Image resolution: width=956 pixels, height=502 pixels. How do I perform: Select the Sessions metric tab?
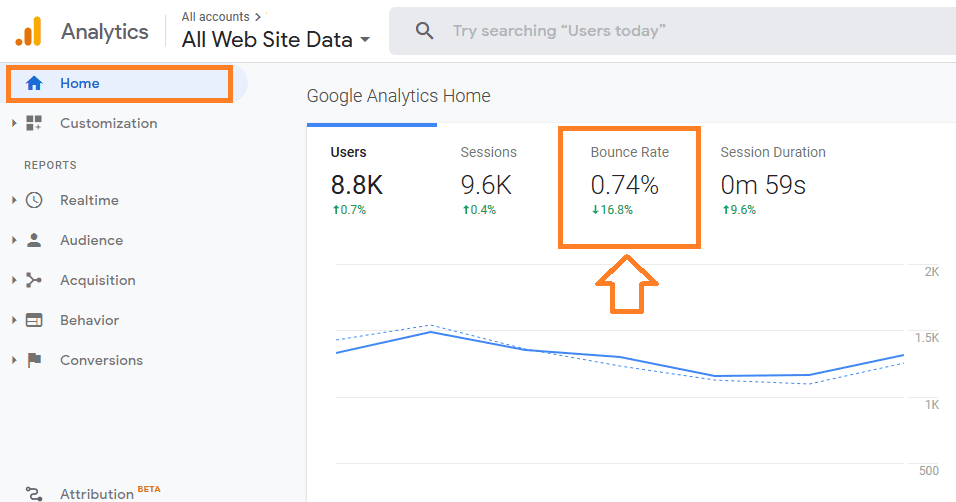tap(502, 181)
